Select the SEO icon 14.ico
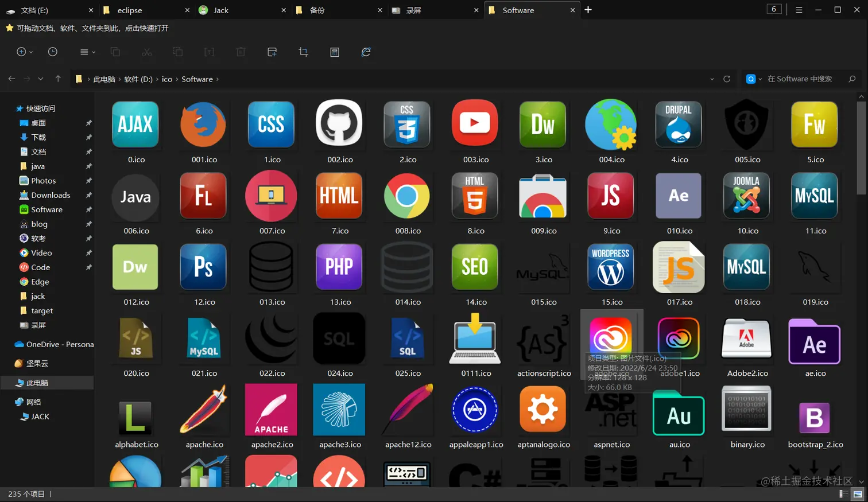This screenshot has width=868, height=502. click(x=475, y=267)
